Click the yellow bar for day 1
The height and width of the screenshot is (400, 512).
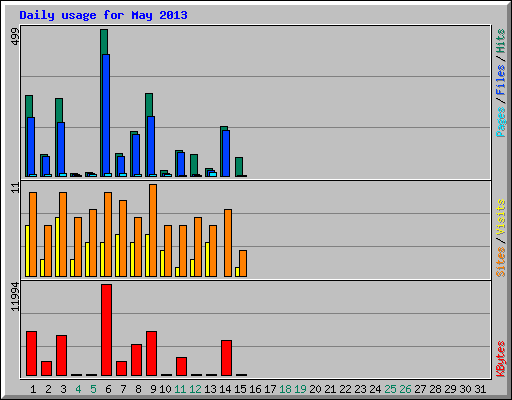tap(27, 251)
